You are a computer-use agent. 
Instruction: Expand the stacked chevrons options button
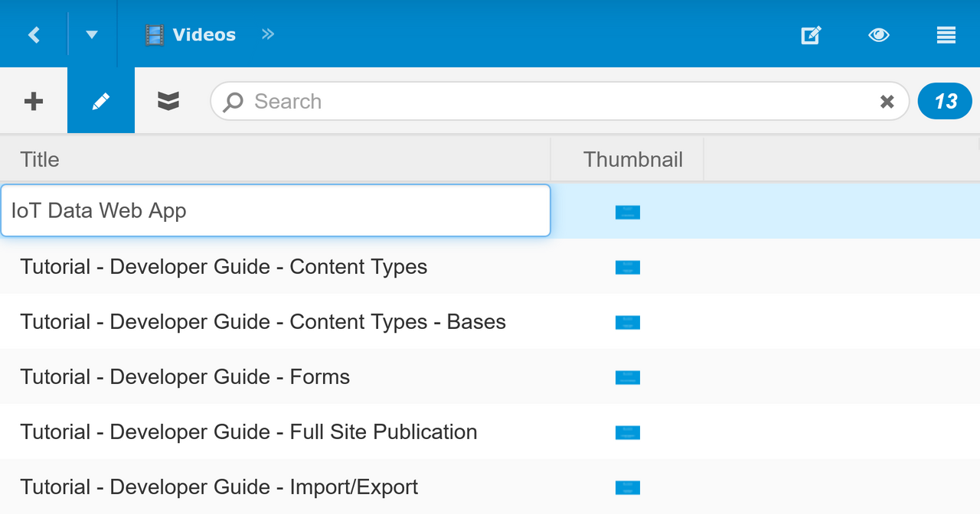(x=168, y=101)
